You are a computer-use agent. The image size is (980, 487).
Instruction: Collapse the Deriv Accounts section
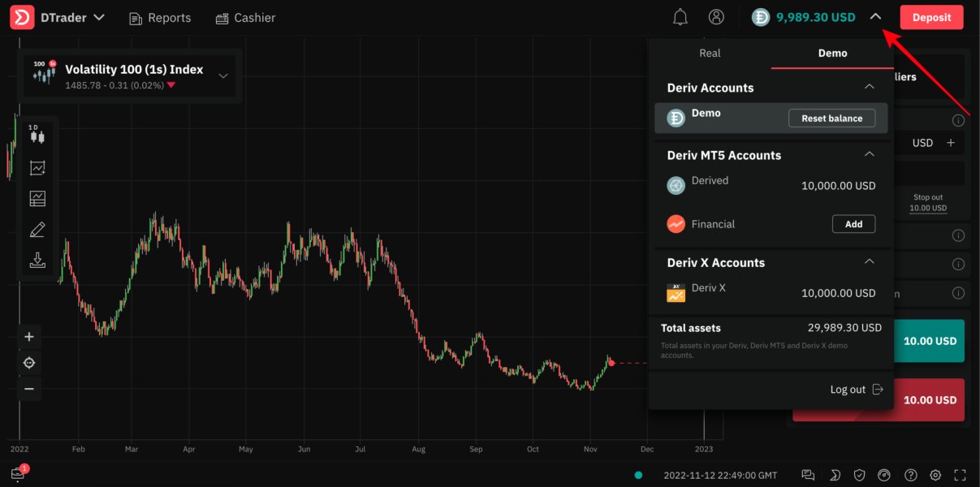coord(869,87)
